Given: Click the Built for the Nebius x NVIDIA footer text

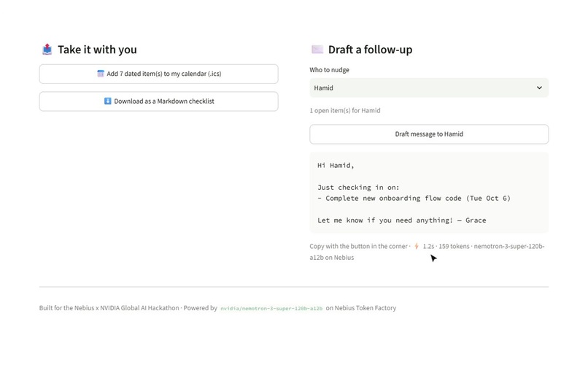Looking at the screenshot, I should [x=128, y=308].
